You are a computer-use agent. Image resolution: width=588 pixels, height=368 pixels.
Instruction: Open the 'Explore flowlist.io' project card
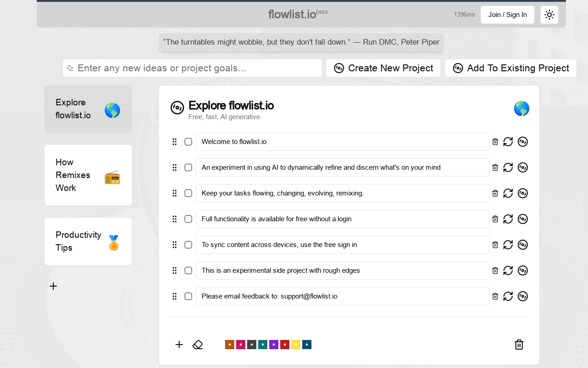click(x=88, y=109)
